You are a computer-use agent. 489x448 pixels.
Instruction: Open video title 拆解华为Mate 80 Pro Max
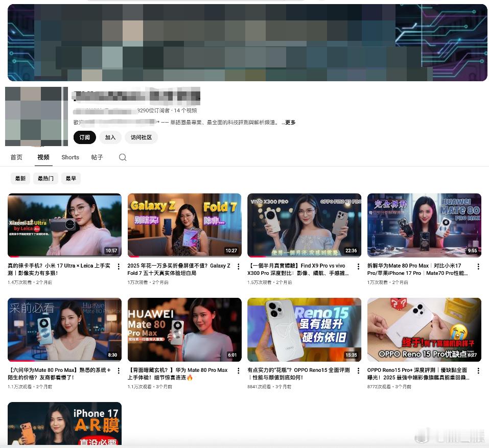click(417, 269)
